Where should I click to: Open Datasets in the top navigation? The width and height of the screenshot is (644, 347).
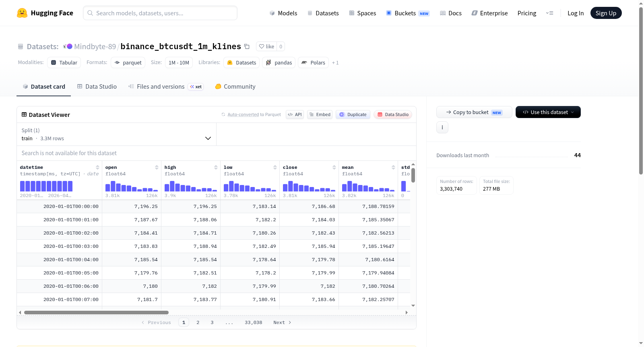click(x=323, y=13)
